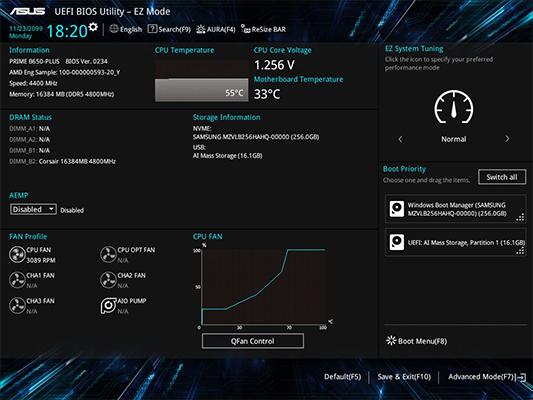Click the ReSize BAR icon
The image size is (533, 400).
pyautogui.click(x=245, y=29)
